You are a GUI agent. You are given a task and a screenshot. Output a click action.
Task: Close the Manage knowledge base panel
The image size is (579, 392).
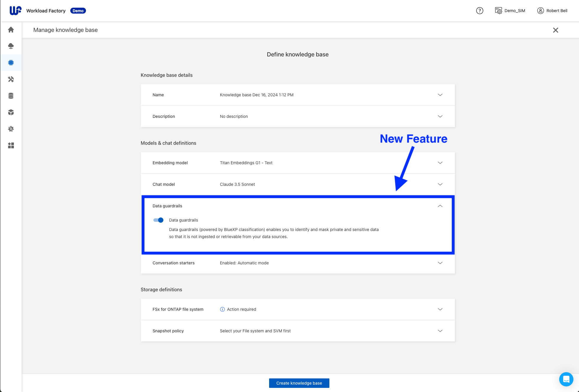tap(555, 30)
